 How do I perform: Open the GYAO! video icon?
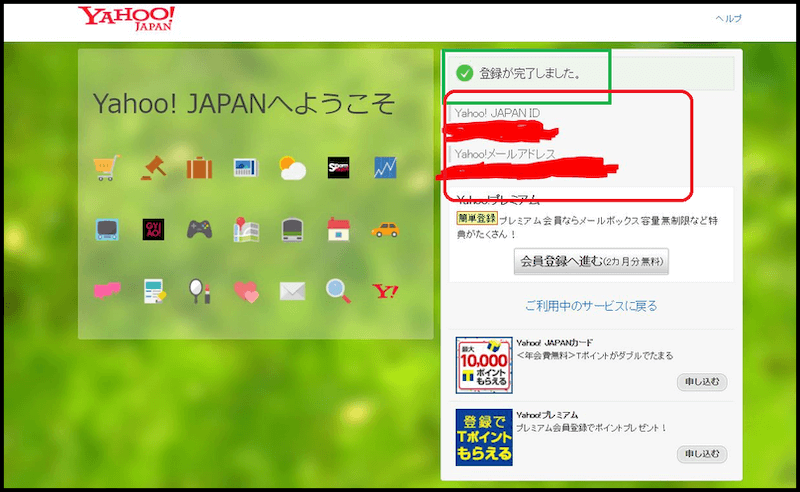(153, 230)
